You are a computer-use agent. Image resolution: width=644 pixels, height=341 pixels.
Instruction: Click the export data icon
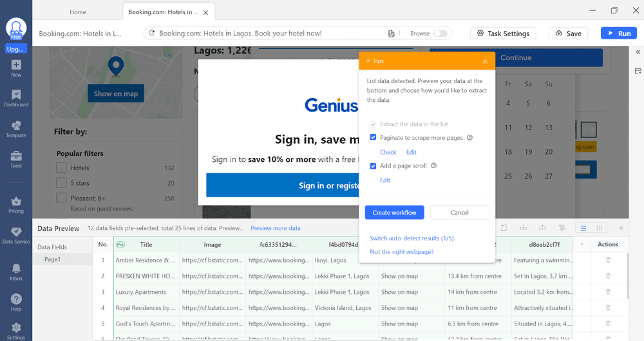point(542,228)
